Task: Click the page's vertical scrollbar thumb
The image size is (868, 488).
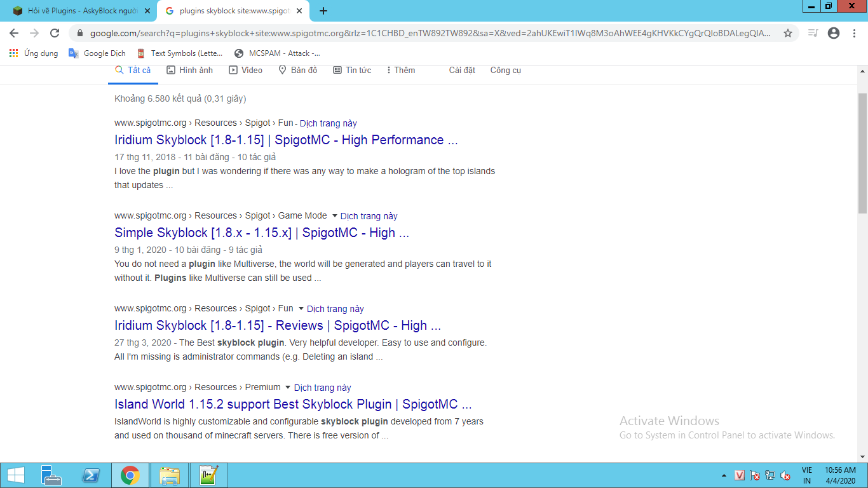Action: tap(862, 152)
